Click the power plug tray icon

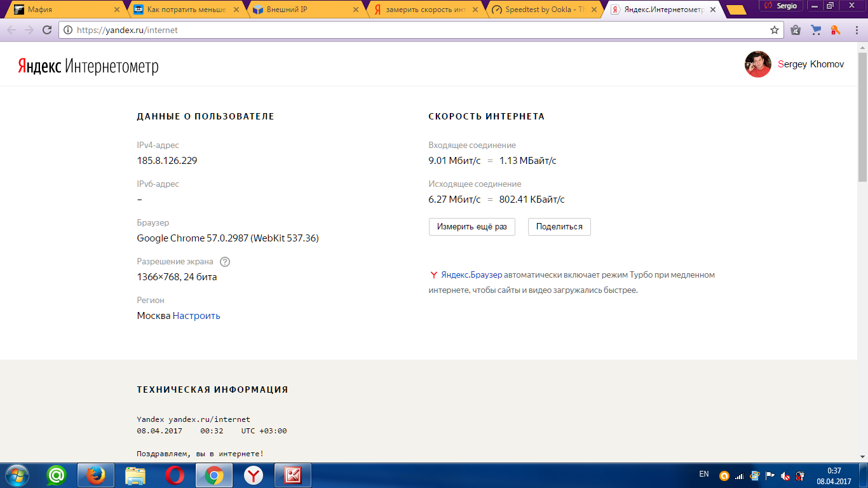tap(801, 475)
